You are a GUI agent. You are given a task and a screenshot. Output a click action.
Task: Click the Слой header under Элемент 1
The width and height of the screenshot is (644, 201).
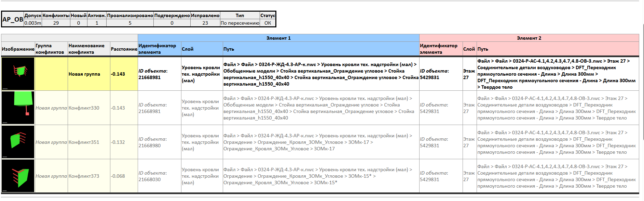pos(202,49)
